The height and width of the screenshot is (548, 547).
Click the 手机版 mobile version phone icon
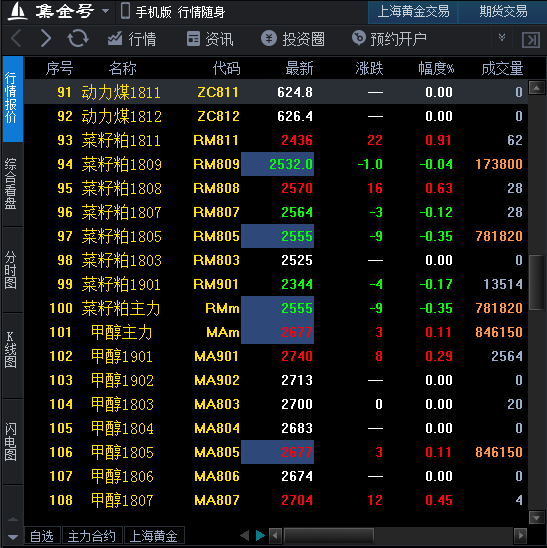tap(125, 11)
